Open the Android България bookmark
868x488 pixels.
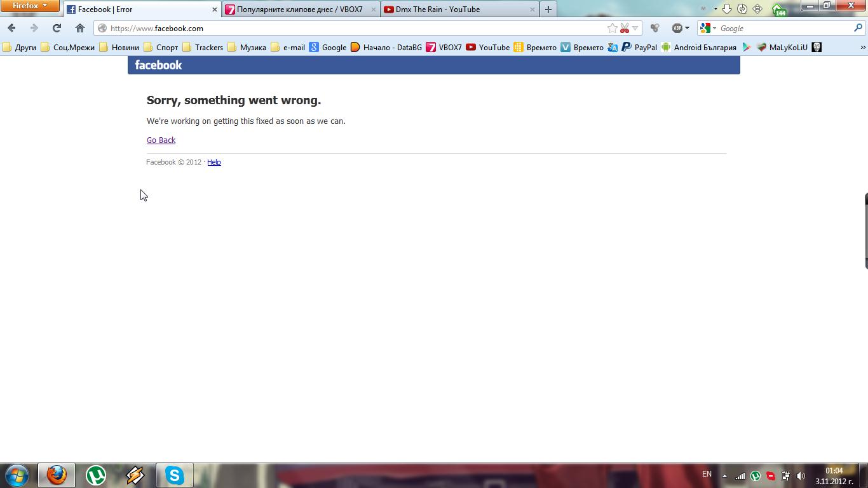(699, 47)
